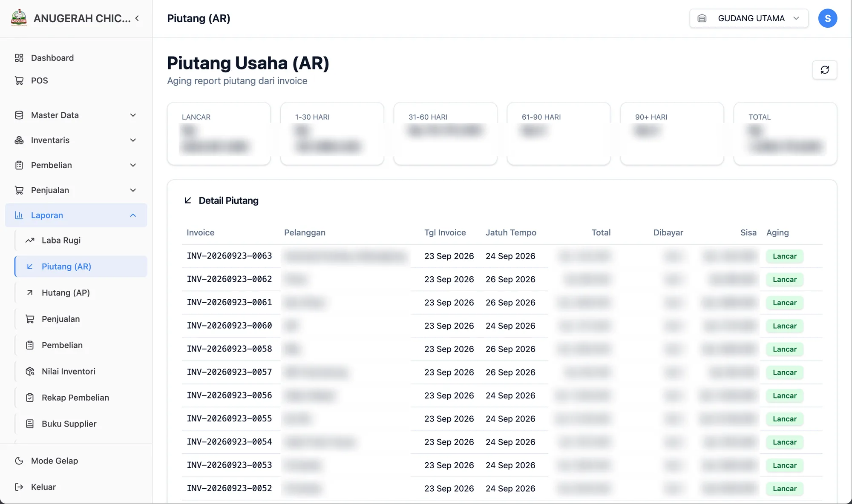Click the Keluar logout icon
Image resolution: width=852 pixels, height=504 pixels.
19,487
